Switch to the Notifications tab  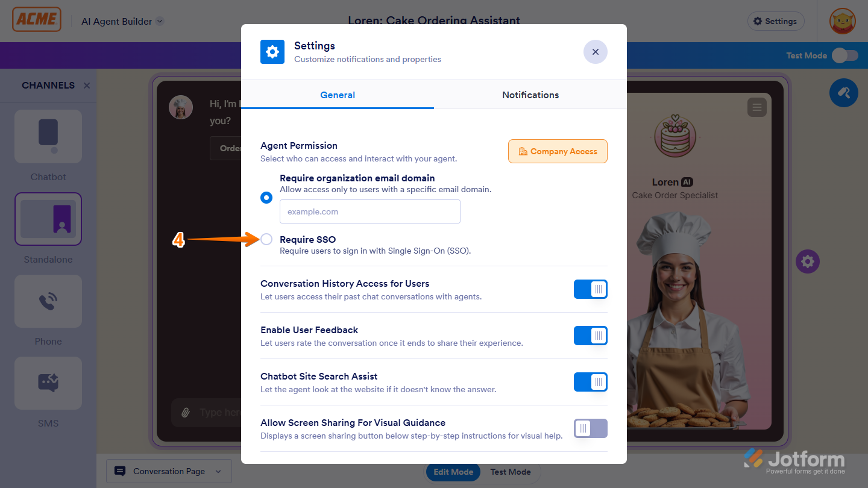pos(530,95)
